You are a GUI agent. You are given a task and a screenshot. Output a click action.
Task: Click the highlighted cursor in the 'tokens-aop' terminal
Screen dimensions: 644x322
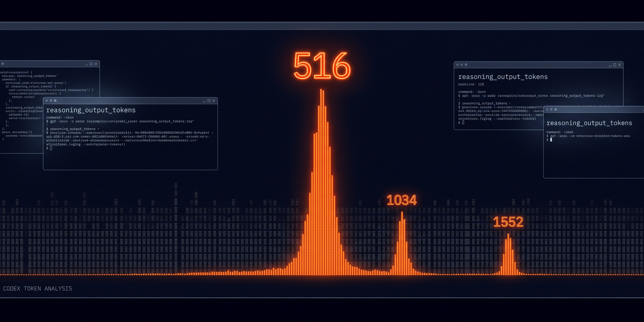click(551, 140)
